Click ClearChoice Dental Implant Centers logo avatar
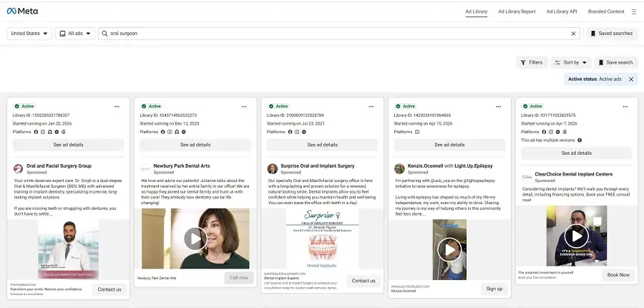The width and height of the screenshot is (644, 308). pos(527,177)
